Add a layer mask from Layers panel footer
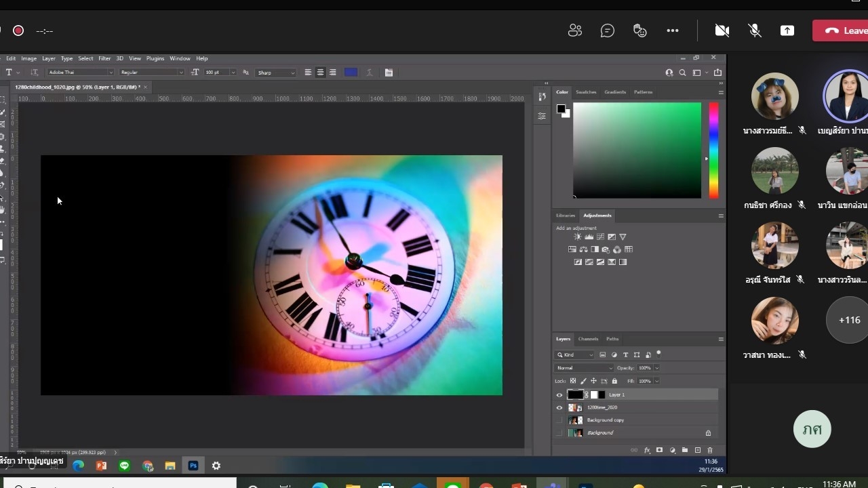 coord(659,450)
